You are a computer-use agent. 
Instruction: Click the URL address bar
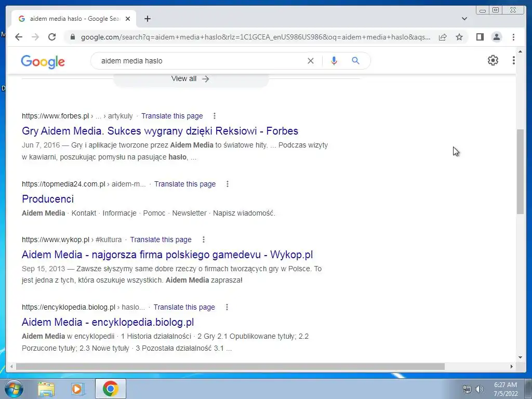(x=256, y=37)
